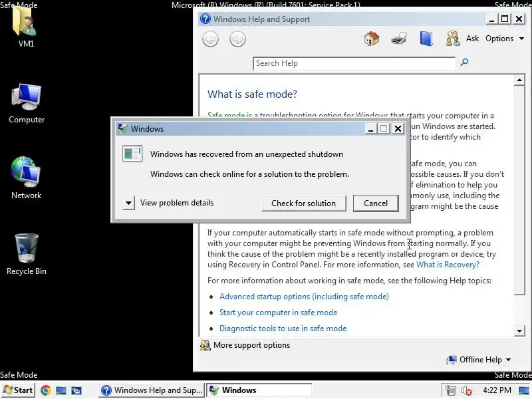Close the Windows recovery dialog

[398, 128]
